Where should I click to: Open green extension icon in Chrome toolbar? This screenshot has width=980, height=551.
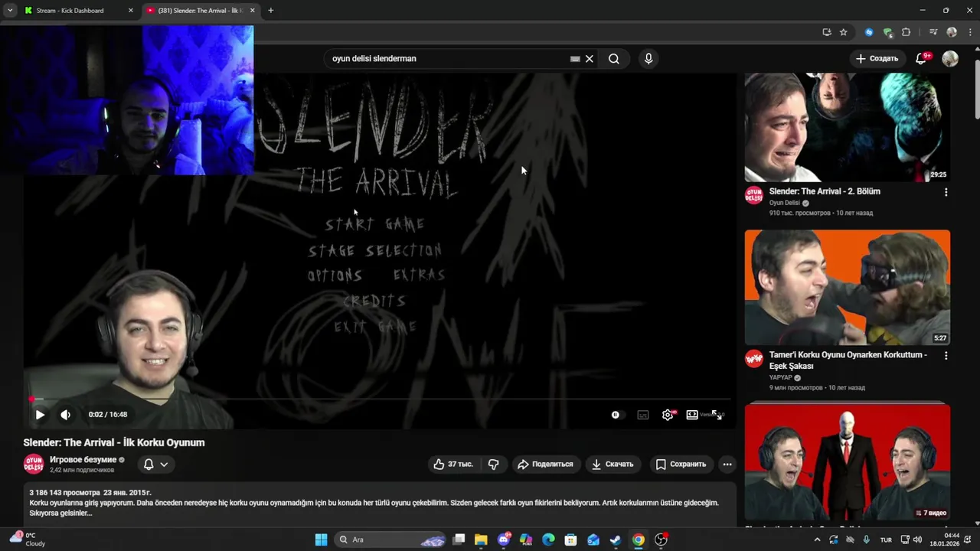(887, 32)
